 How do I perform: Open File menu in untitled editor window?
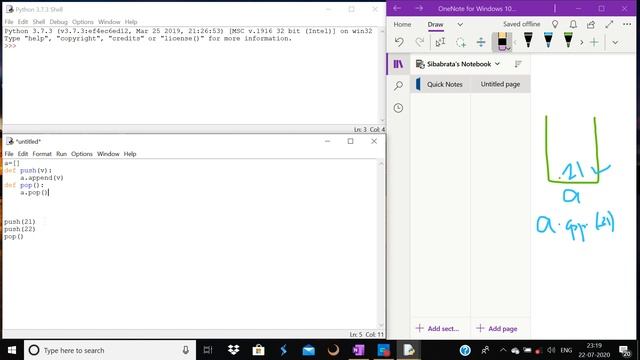[x=9, y=154]
